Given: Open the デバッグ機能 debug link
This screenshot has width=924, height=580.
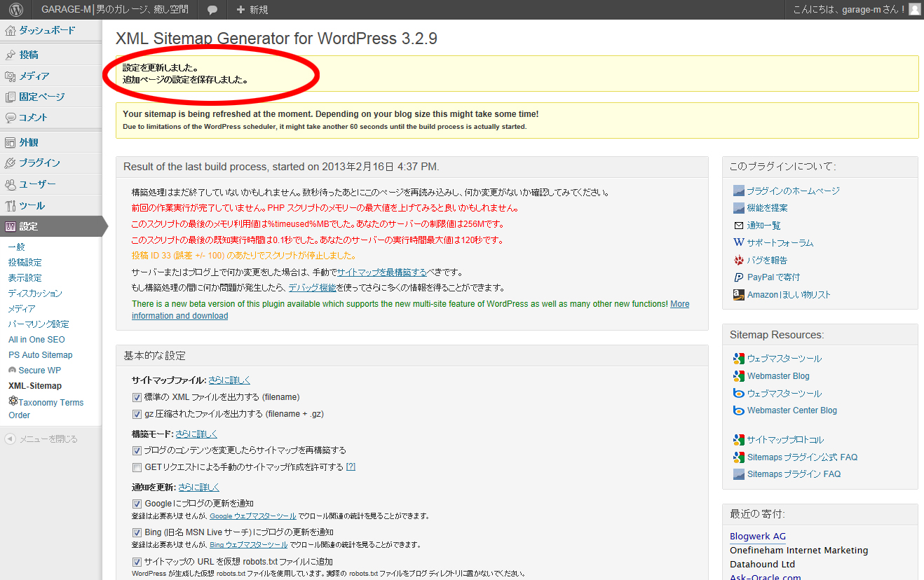Looking at the screenshot, I should tap(312, 288).
